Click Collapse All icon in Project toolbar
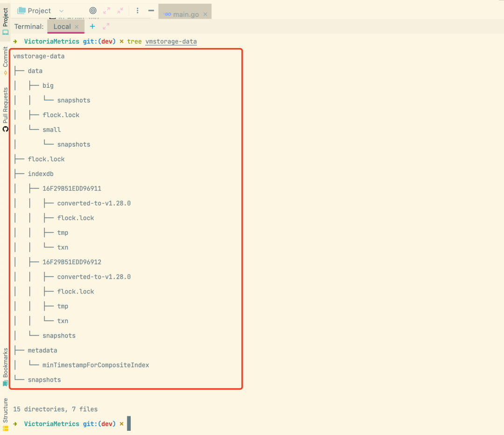The height and width of the screenshot is (435, 504). [x=120, y=10]
